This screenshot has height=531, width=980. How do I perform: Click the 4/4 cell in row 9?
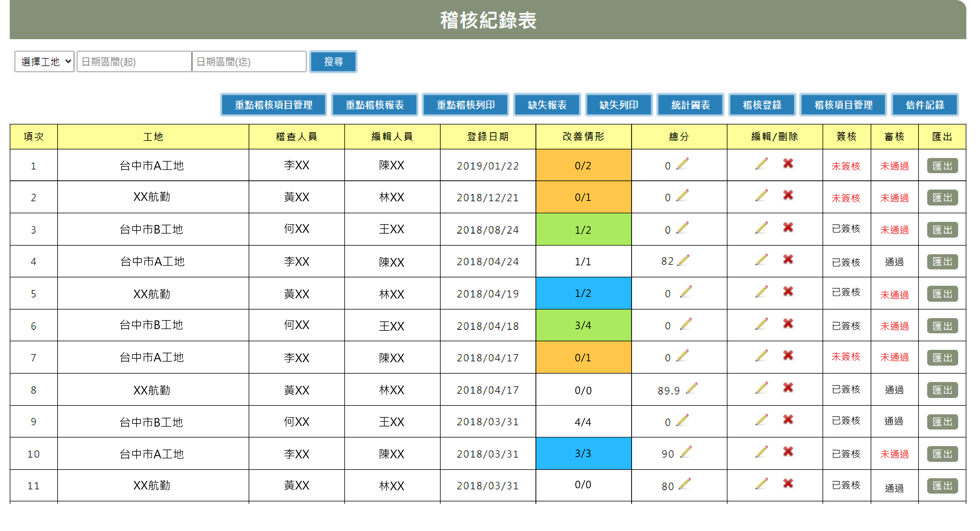click(583, 422)
